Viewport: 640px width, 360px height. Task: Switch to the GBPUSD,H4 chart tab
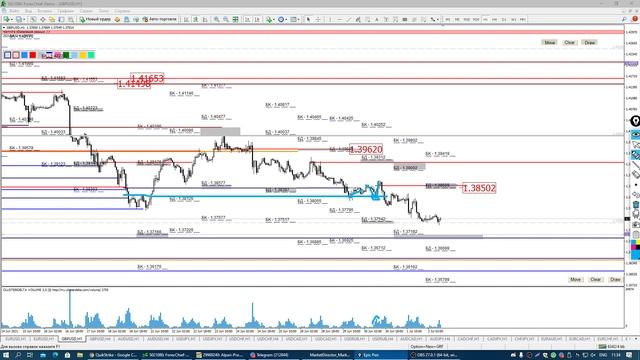tap(100, 339)
